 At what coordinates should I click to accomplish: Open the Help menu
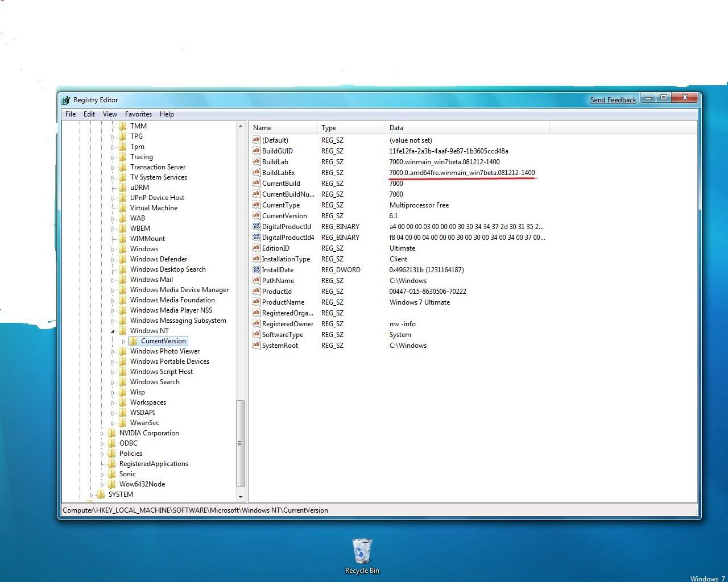167,114
